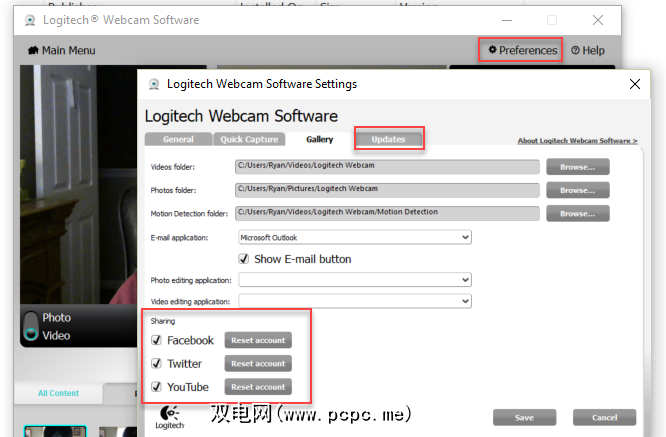Select the All Content tab
Viewport: 666px width, 437px height.
click(x=58, y=393)
